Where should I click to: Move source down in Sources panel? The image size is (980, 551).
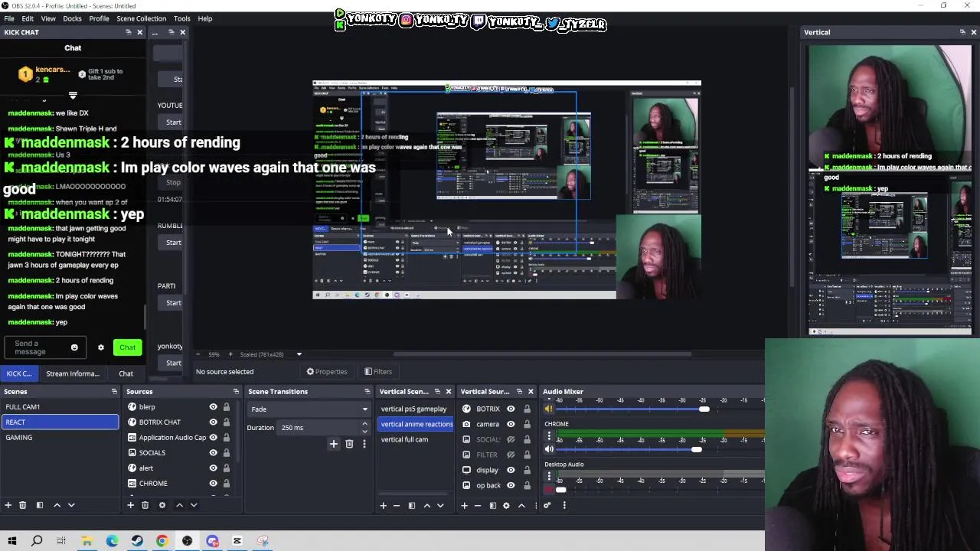coord(194,505)
